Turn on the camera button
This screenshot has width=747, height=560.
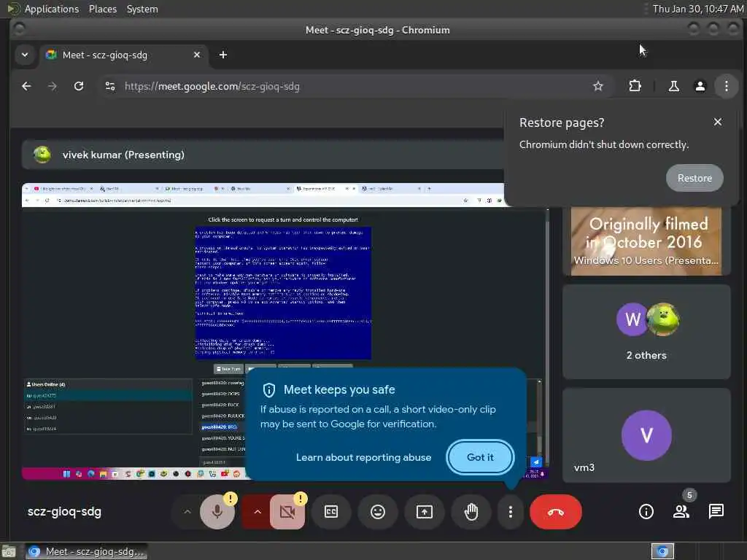(287, 512)
